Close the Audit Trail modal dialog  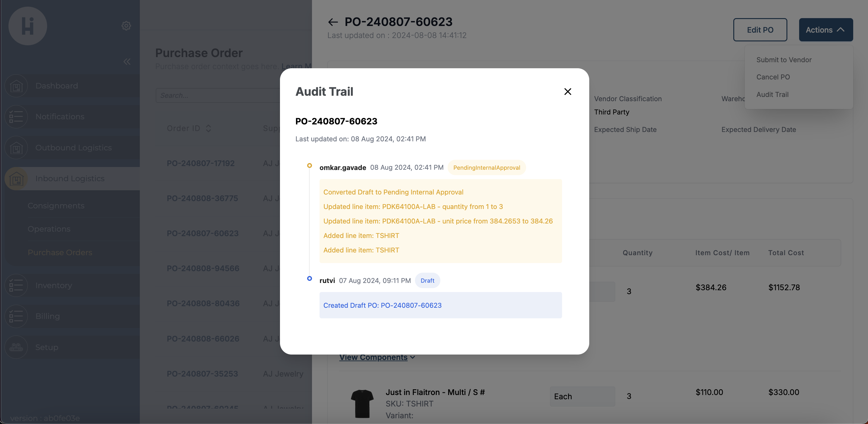[567, 91]
